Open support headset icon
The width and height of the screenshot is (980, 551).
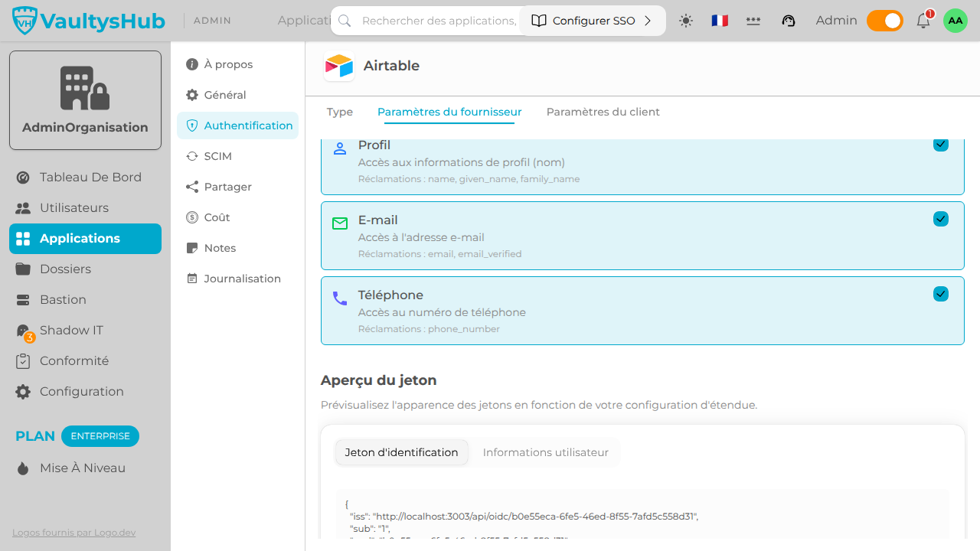(x=789, y=21)
